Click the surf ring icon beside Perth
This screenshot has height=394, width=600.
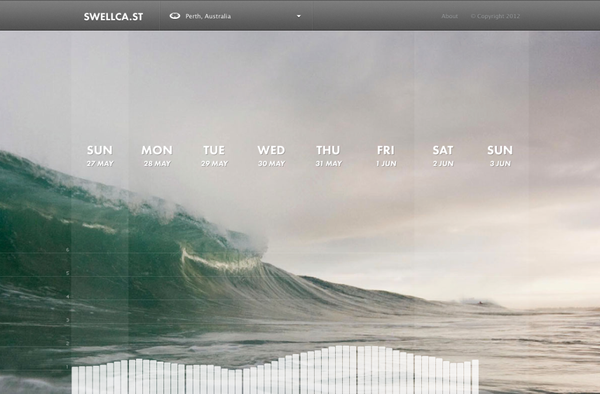tap(175, 16)
